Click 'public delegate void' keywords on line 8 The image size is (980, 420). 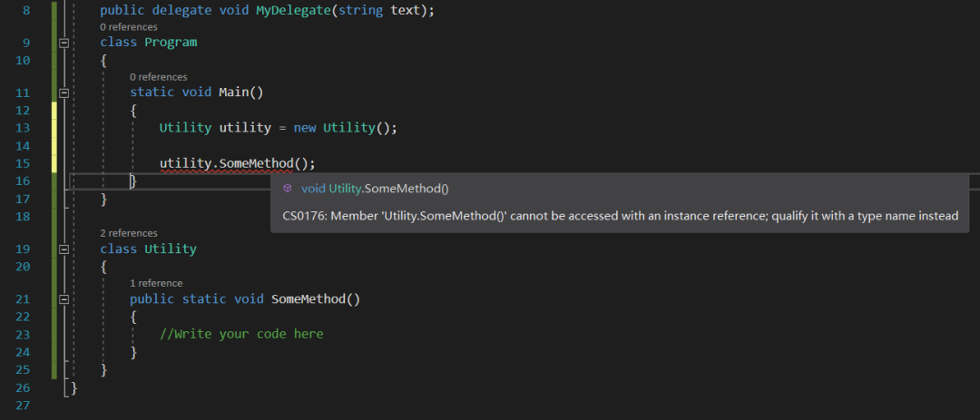174,11
